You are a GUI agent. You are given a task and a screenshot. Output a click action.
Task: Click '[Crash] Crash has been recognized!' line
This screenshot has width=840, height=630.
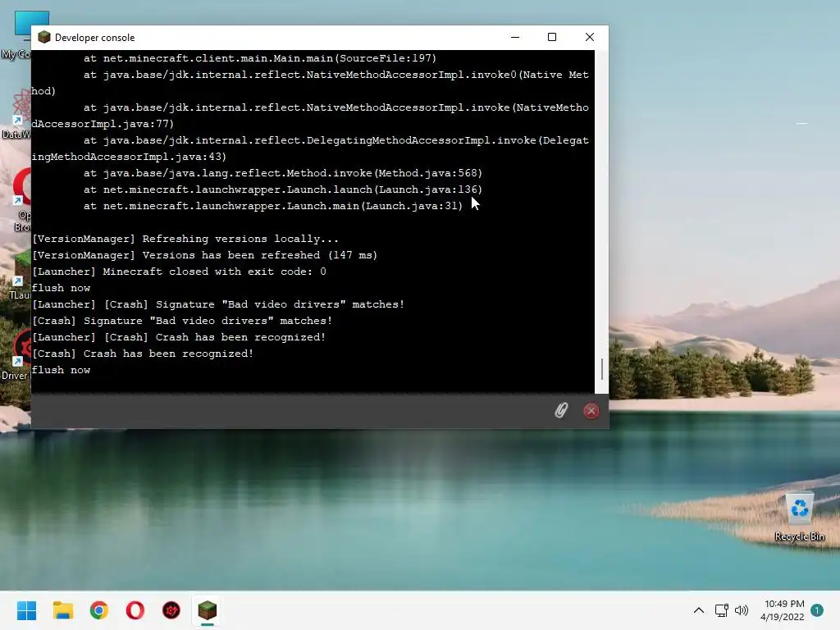pos(143,354)
